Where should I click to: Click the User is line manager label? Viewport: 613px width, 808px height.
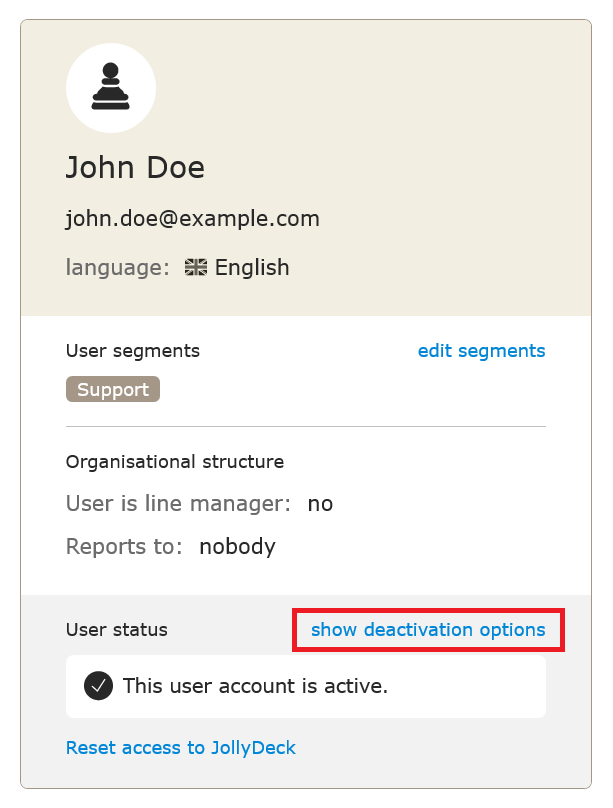point(178,503)
